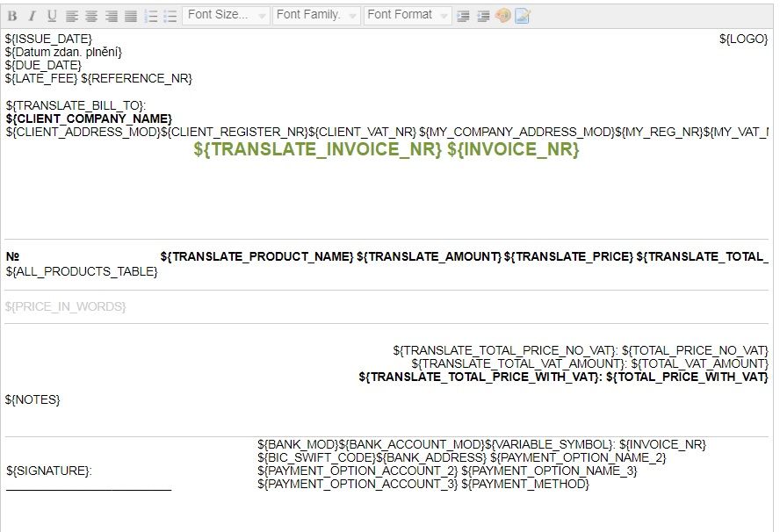Align text to the right
The height and width of the screenshot is (532, 780).
[112, 16]
